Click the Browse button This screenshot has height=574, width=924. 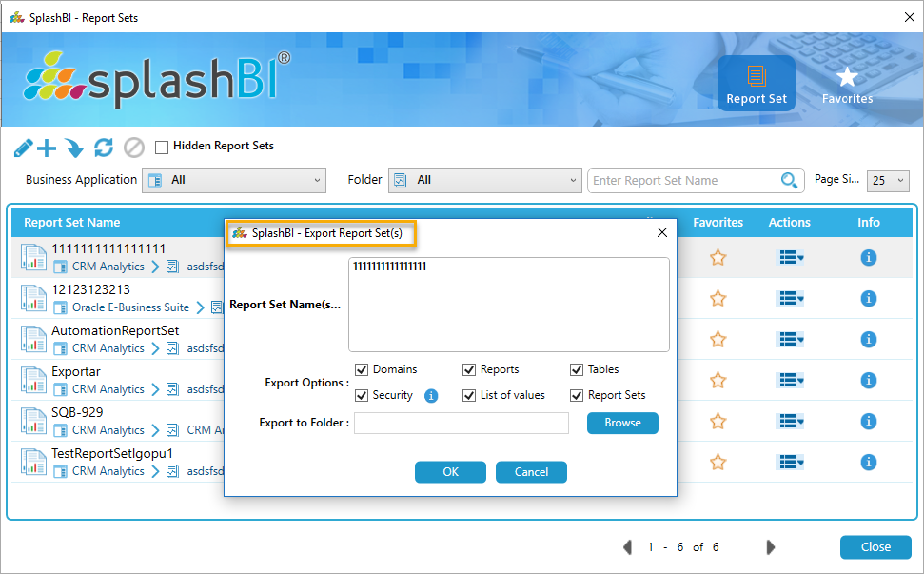pyautogui.click(x=622, y=423)
